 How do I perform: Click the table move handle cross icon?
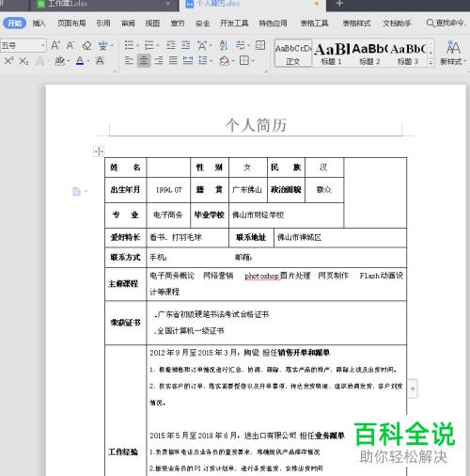click(99, 151)
